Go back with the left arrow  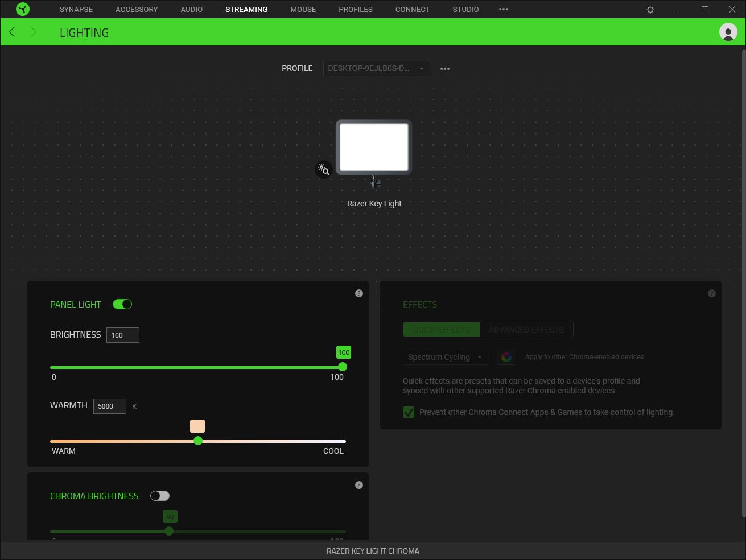click(12, 32)
